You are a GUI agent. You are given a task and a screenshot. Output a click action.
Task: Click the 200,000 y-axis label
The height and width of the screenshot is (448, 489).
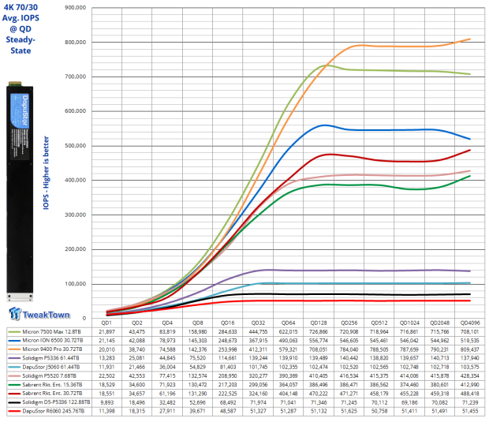click(75, 249)
